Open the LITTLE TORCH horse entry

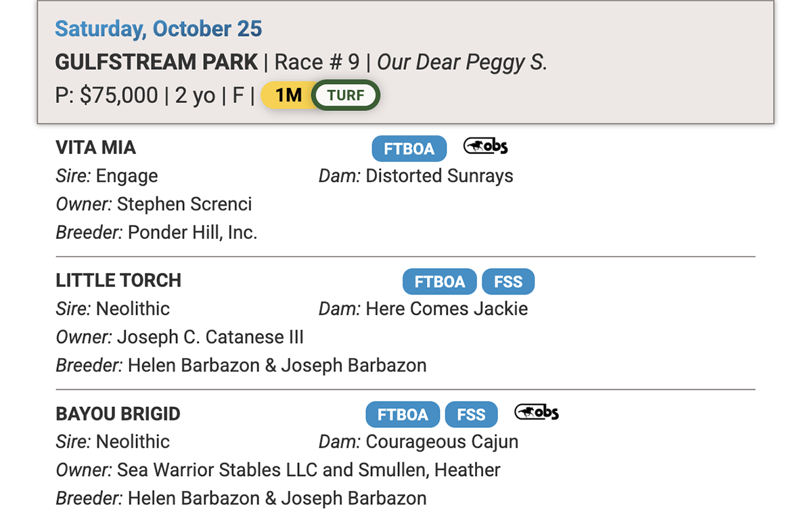pos(118,280)
